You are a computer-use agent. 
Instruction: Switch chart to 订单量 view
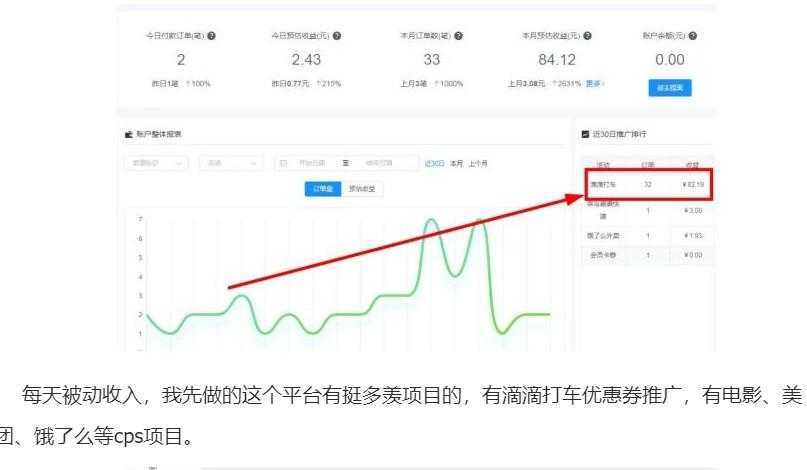[x=323, y=188]
